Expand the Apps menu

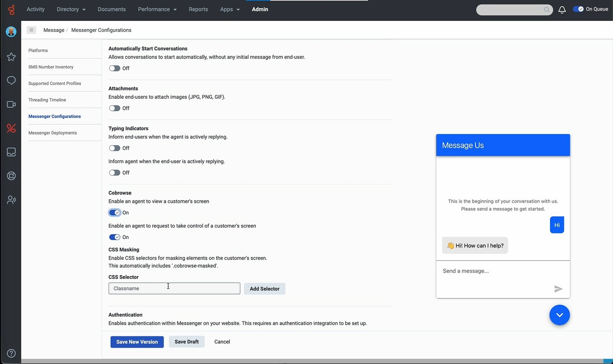coord(229,9)
